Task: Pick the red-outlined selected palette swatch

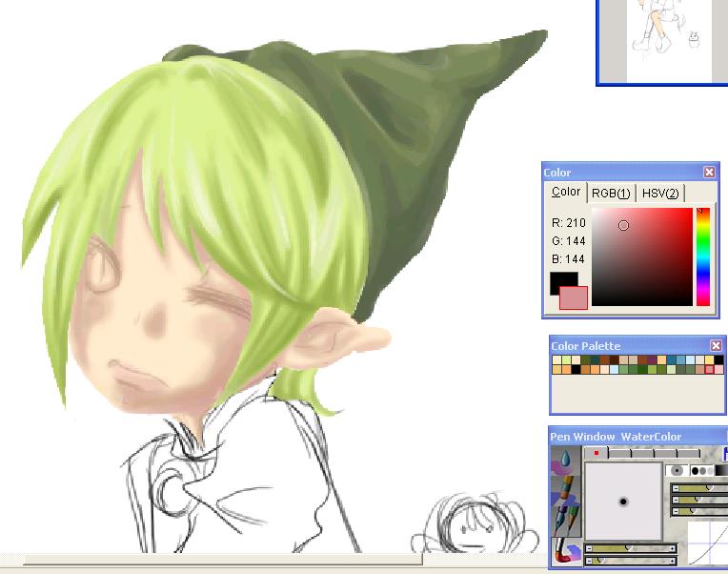Action: coord(710,370)
